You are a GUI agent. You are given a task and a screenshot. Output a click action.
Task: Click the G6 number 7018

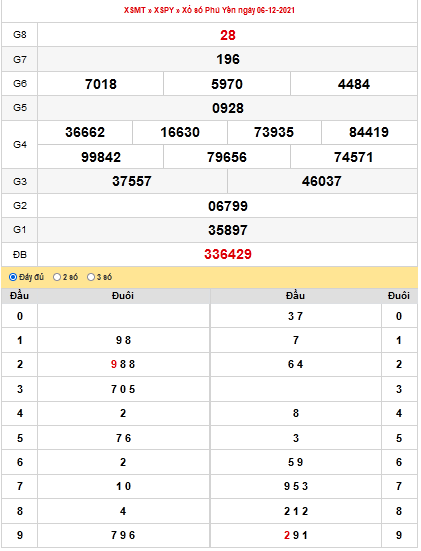101,84
